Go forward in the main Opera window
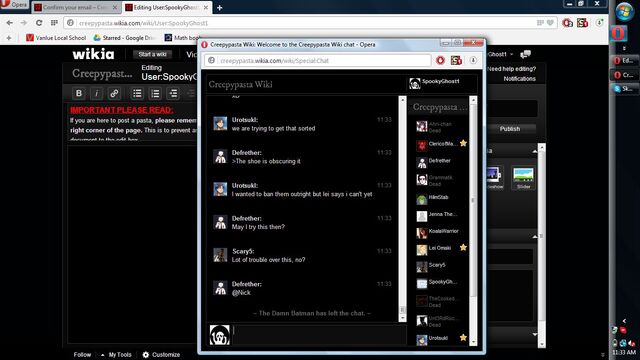Screen dimensions: 640x360 tap(24, 23)
